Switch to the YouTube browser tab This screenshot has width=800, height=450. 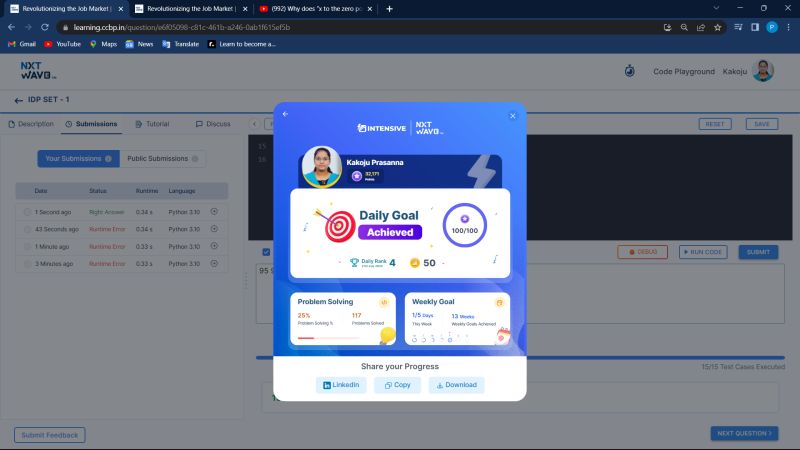coord(315,9)
